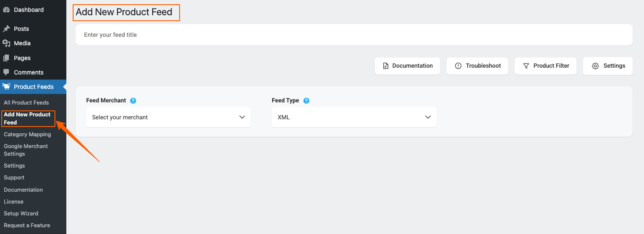Viewport: 644px width, 234px height.
Task: Expand the XML feed type dropdown
Action: (354, 117)
